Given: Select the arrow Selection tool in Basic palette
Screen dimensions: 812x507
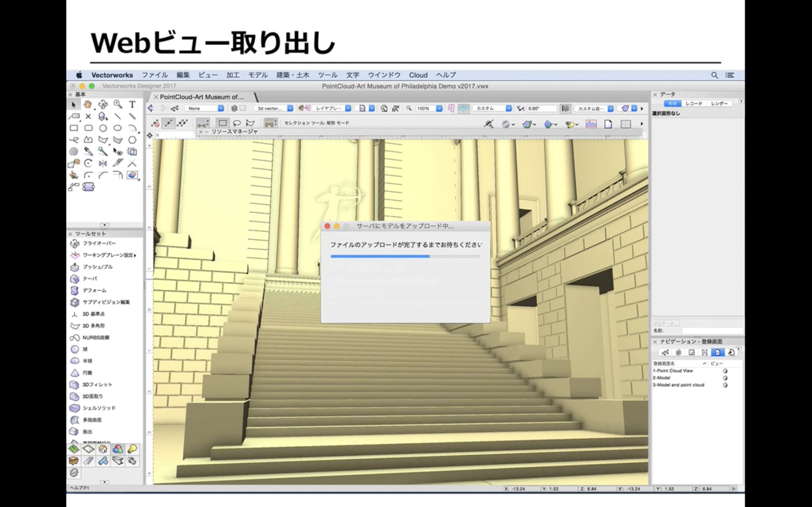Looking at the screenshot, I should point(73,105).
